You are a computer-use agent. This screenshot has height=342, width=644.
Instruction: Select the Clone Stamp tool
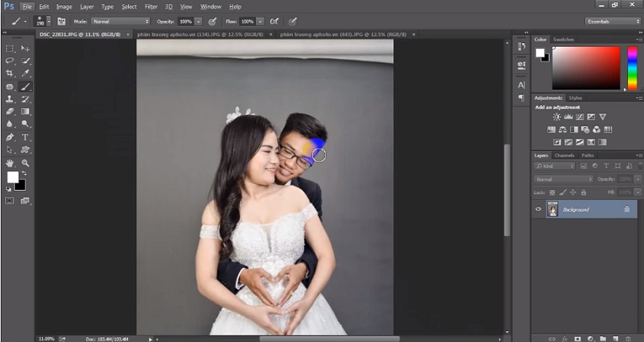10,99
